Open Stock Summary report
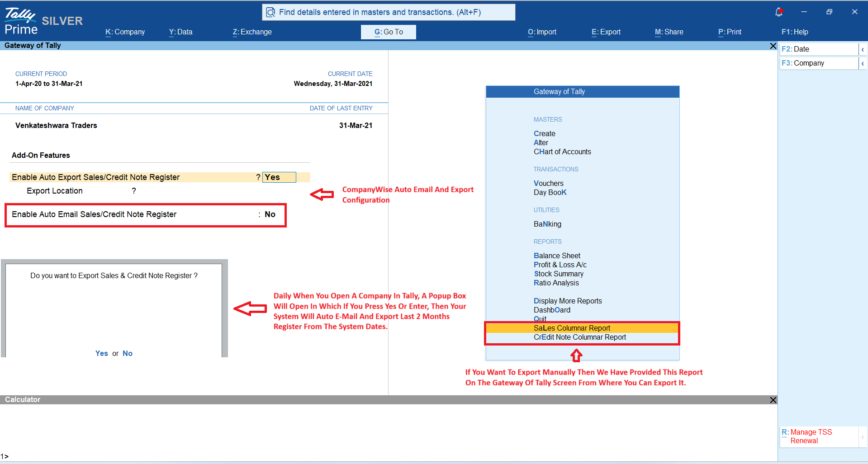This screenshot has height=464, width=868. [x=559, y=274]
